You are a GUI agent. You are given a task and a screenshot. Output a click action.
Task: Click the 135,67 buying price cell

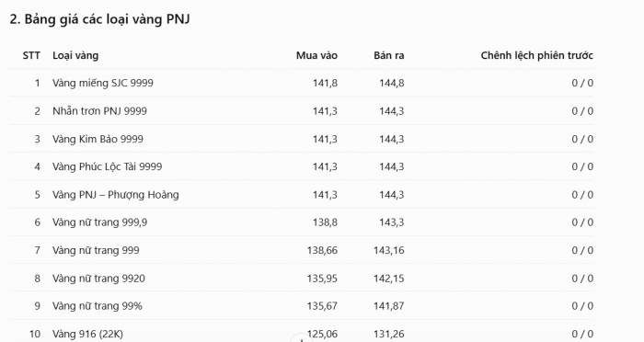pyautogui.click(x=322, y=306)
